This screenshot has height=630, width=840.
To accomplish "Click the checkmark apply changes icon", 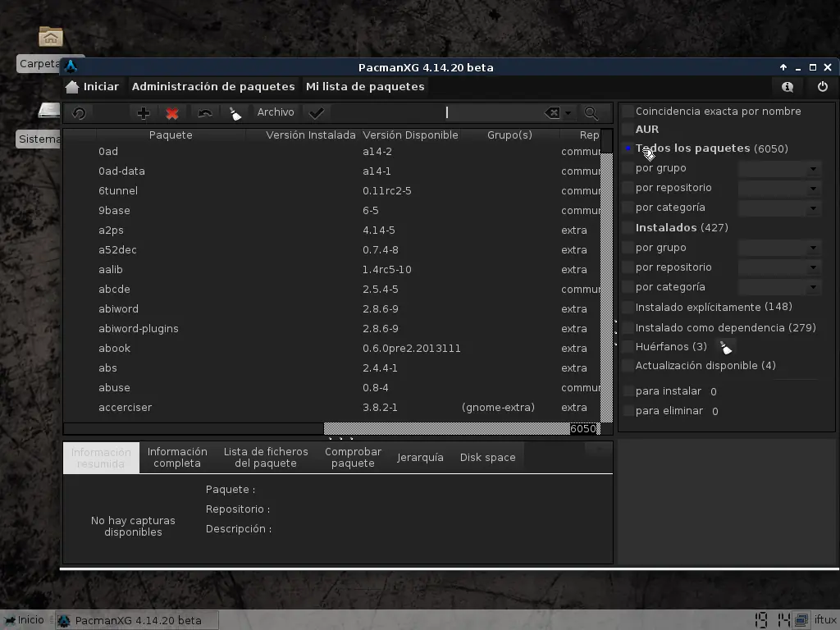I will [x=317, y=113].
